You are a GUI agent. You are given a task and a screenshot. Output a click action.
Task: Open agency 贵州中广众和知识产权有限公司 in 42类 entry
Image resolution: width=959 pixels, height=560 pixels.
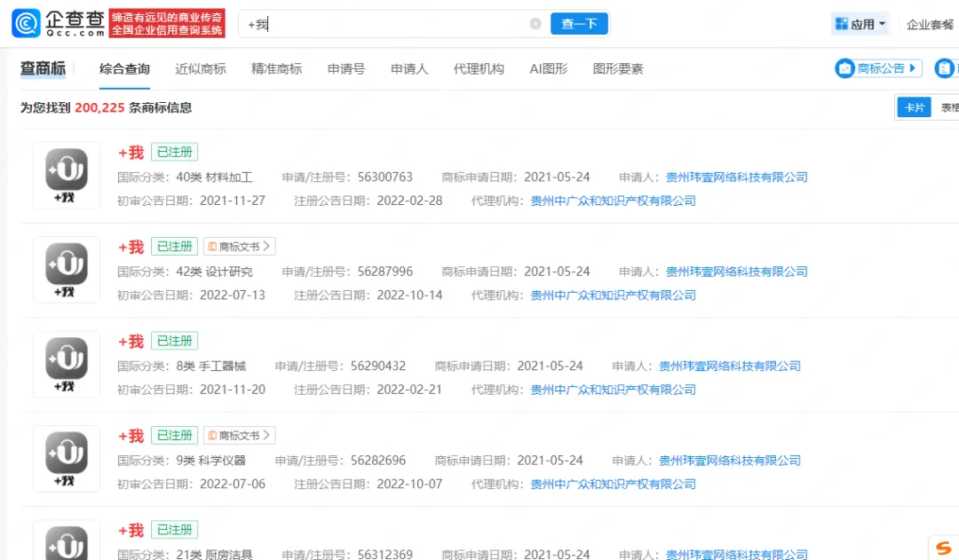coord(613,296)
